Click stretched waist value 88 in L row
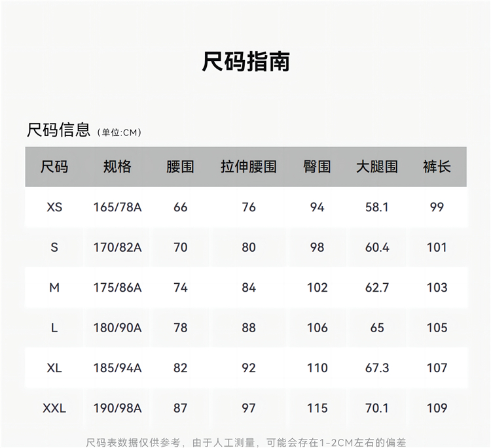491x448 pixels. click(248, 328)
